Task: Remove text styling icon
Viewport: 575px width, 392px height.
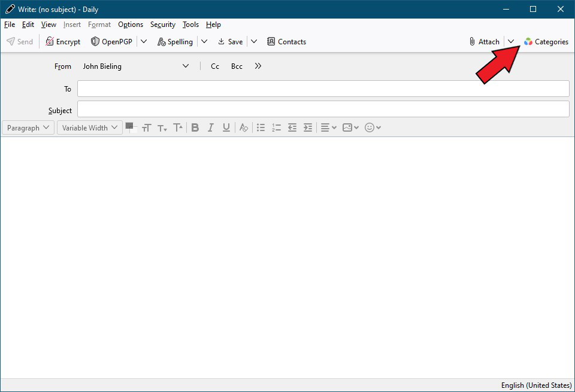Action: click(x=244, y=127)
